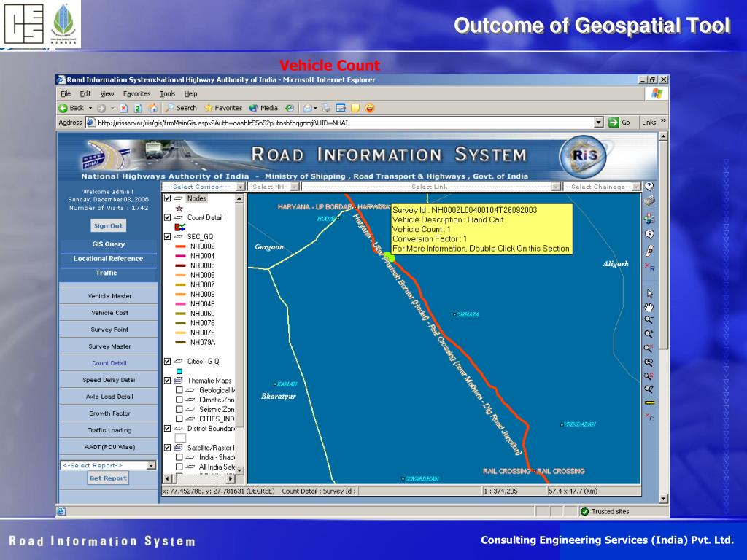
Task: Open the browser Mail icon
Action: click(308, 108)
